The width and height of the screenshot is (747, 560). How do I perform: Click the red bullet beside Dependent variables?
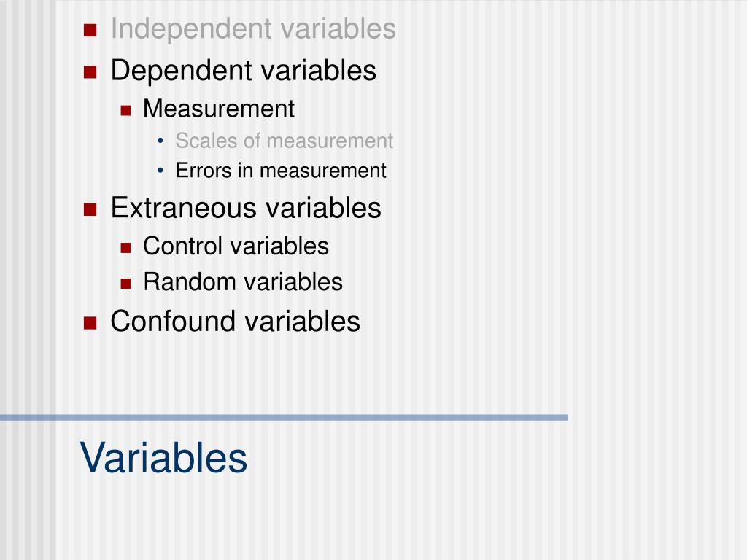[x=90, y=72]
